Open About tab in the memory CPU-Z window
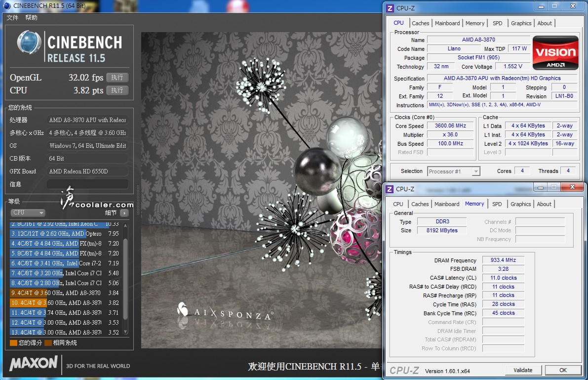This screenshot has width=588, height=380. coord(544,204)
